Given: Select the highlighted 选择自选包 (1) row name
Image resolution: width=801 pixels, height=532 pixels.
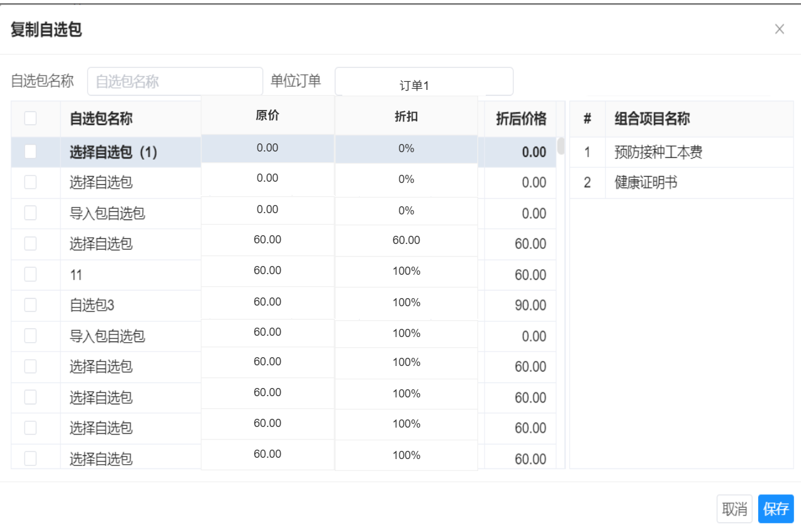Looking at the screenshot, I should (x=113, y=152).
